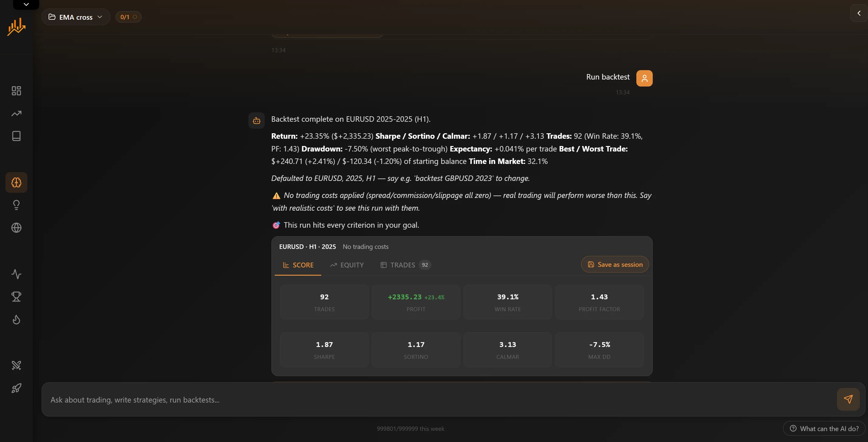
Task: Click the -7.5% MAX DD card
Action: (x=599, y=350)
